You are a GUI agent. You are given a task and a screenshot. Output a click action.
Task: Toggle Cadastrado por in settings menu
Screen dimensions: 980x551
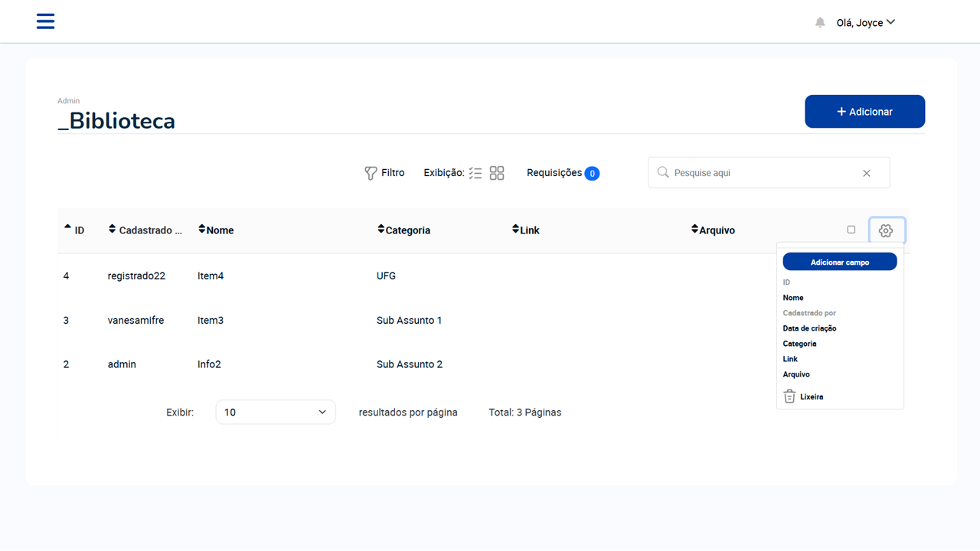809,313
